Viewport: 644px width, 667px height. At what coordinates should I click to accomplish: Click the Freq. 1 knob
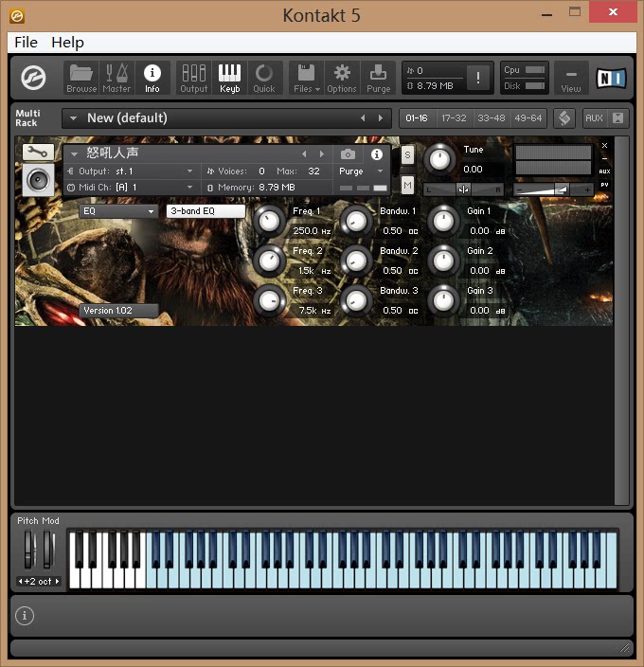270,222
